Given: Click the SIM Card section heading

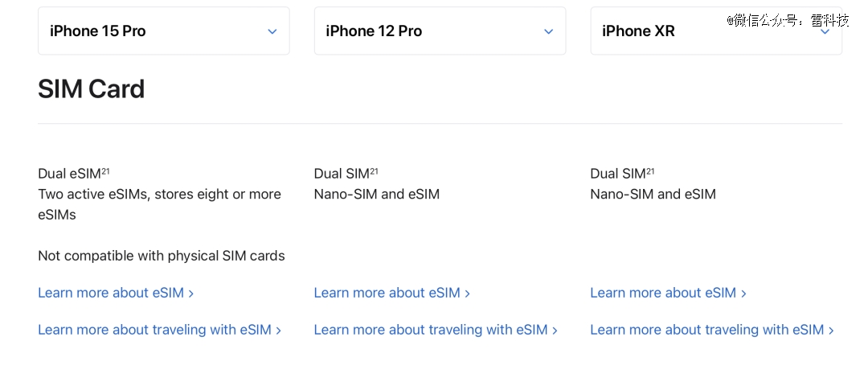Looking at the screenshot, I should (92, 89).
